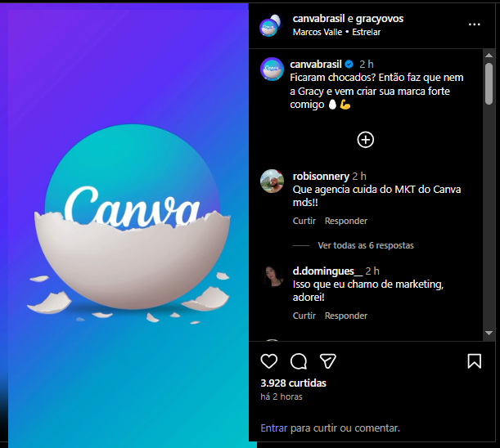The height and width of the screenshot is (448, 500).
Task: Save the post with the bookmark icon
Action: 474,361
